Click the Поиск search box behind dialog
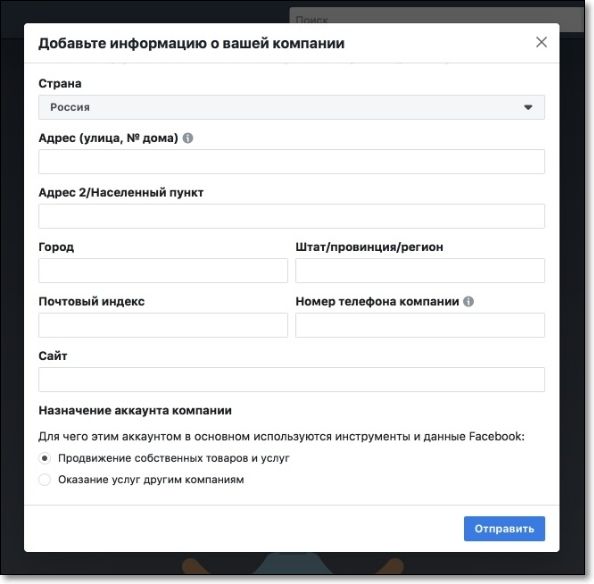Screen dimensions: 594x584 pyautogui.click(x=436, y=16)
